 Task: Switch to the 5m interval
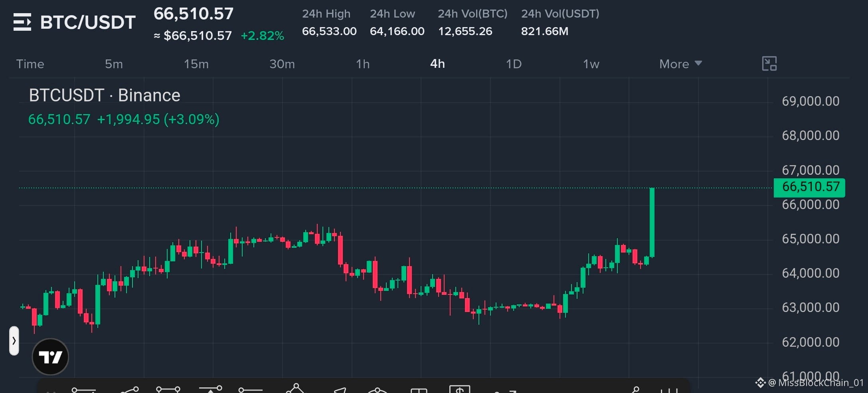click(x=114, y=64)
